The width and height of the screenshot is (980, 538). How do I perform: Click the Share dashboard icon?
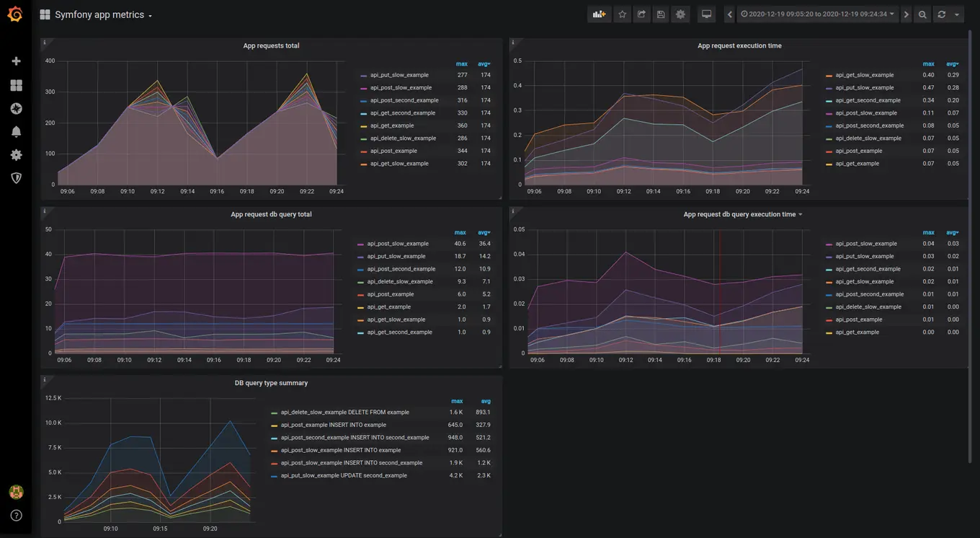(x=641, y=14)
